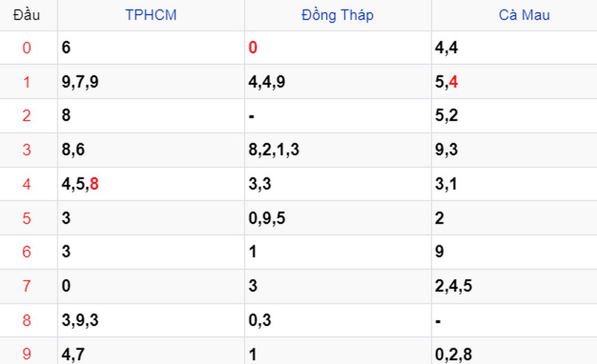The width and height of the screenshot is (597, 364).
Task: Open the Cà Mau header link
Action: 525,15
